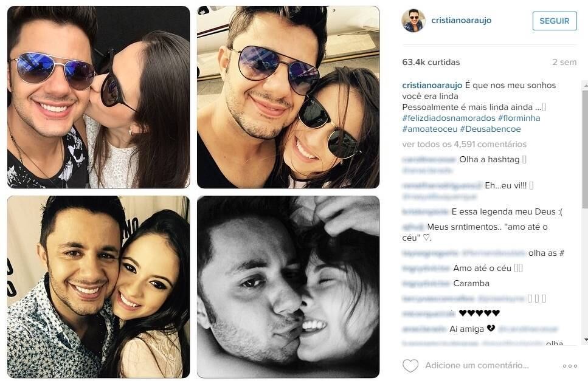Open the three-dot more options menu
The image size is (588, 381).
[570, 366]
